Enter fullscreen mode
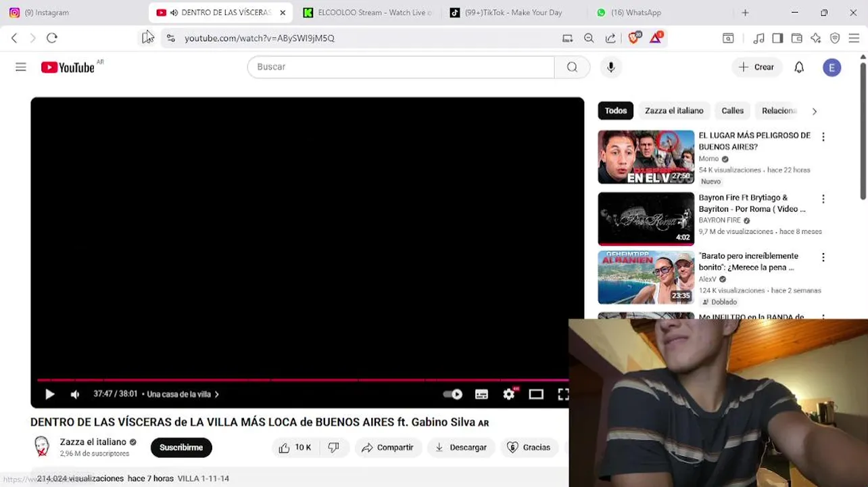The image size is (868, 487). [x=562, y=394]
